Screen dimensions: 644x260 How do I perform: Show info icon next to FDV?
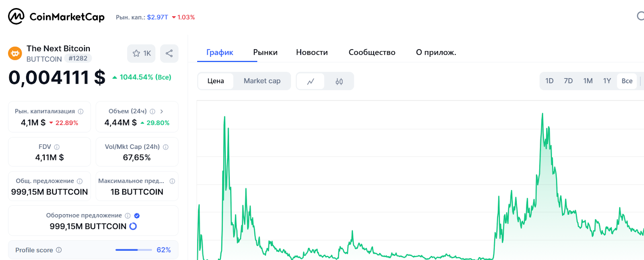tap(57, 147)
